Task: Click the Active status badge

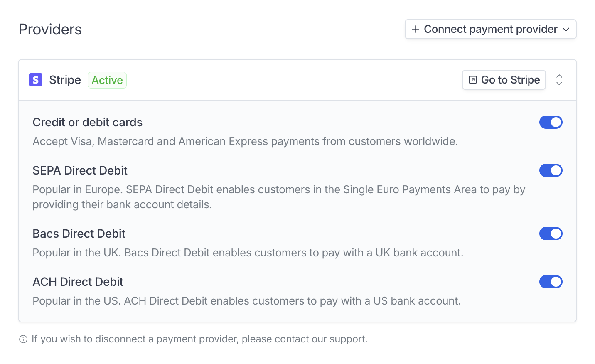Action: [107, 80]
